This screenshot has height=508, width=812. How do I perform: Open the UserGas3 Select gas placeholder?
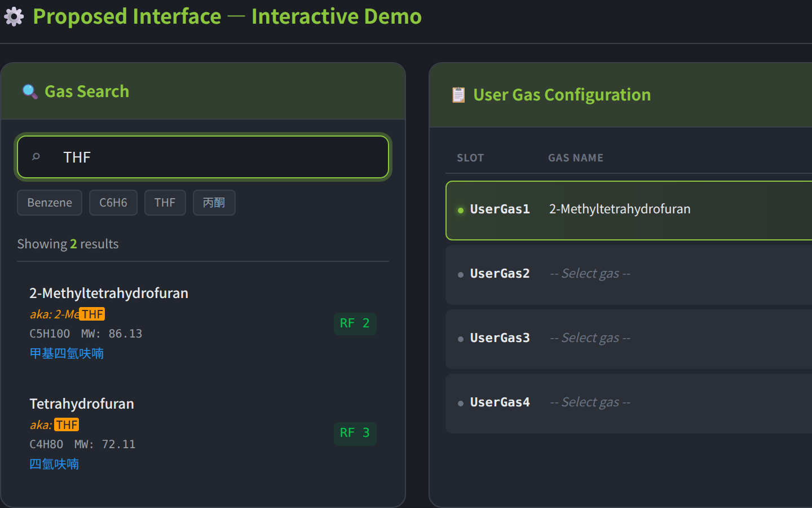[590, 338]
